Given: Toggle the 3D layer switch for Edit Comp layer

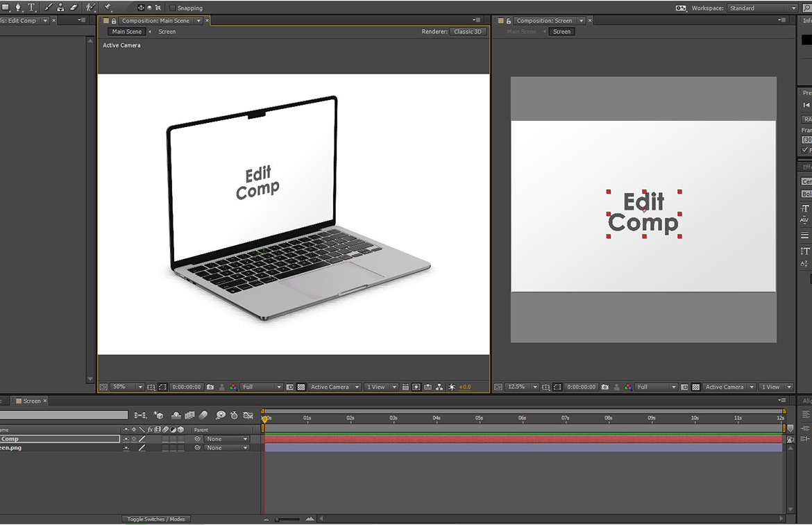Looking at the screenshot, I should [x=181, y=439].
